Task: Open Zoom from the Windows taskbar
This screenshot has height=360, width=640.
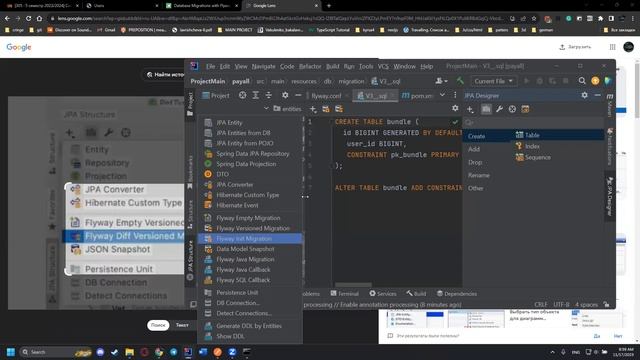Action: coord(232,352)
